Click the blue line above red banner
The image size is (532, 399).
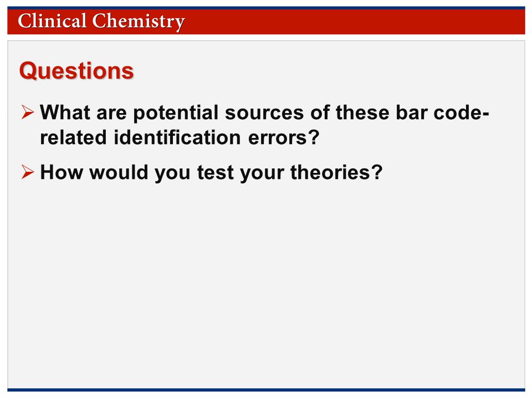pyautogui.click(x=266, y=8)
